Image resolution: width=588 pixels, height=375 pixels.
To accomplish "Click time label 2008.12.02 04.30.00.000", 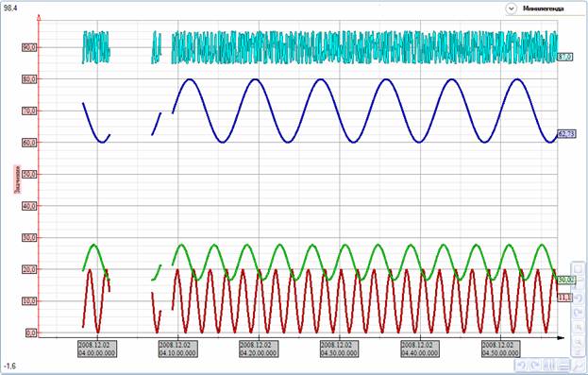I will (339, 349).
